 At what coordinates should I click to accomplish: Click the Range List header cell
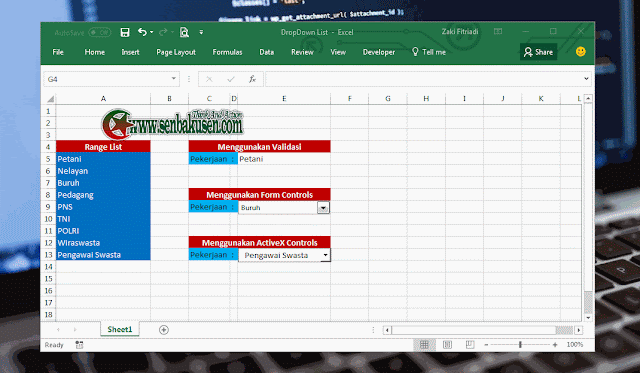103,147
